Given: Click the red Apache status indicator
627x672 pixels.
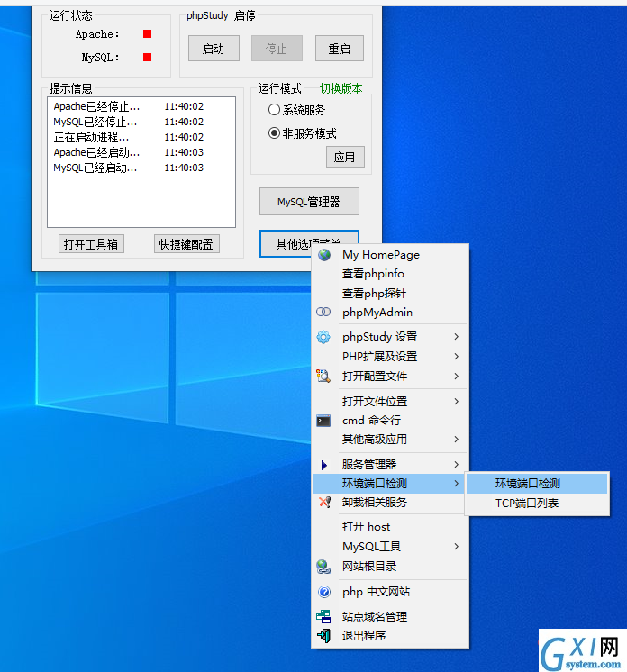Looking at the screenshot, I should click(x=147, y=34).
